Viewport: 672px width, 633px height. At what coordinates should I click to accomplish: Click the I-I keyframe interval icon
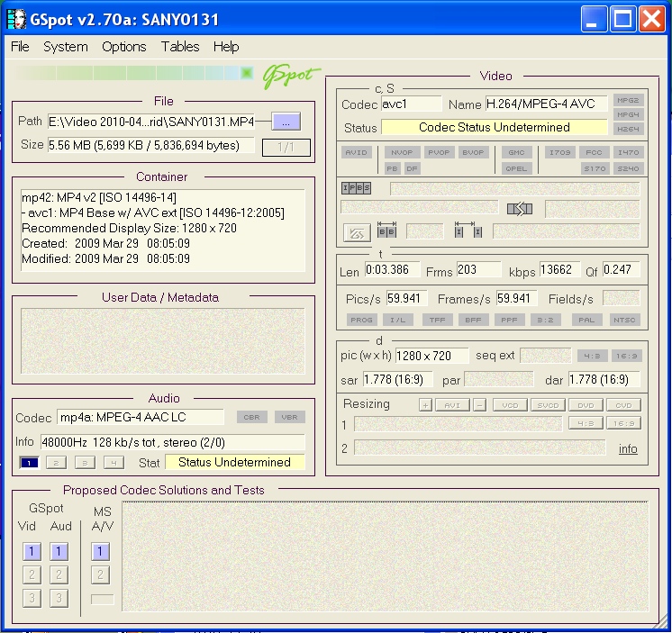pyautogui.click(x=468, y=230)
